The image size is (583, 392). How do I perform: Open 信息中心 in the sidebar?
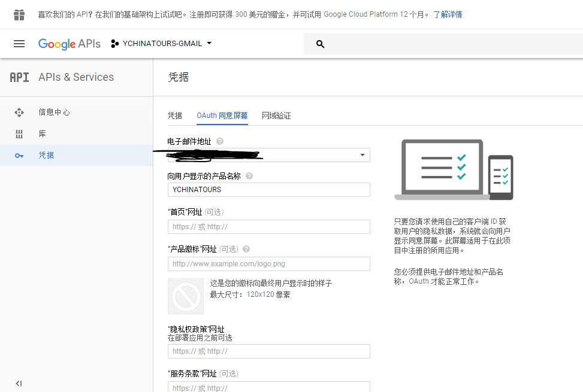[x=76, y=113]
